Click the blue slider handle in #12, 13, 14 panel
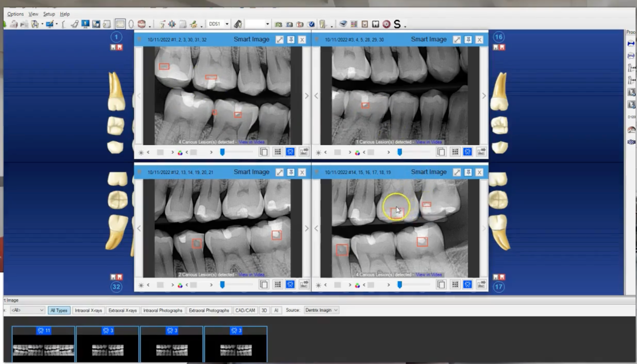 click(223, 284)
